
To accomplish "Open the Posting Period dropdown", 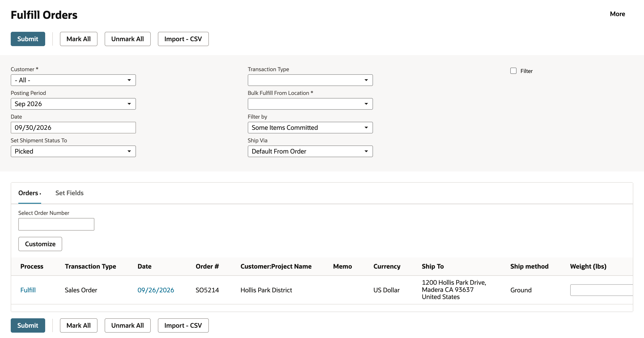I will [73, 104].
